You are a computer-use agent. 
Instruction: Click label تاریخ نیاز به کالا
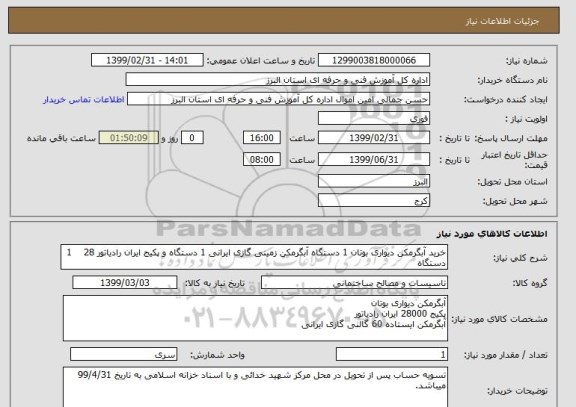point(214,283)
